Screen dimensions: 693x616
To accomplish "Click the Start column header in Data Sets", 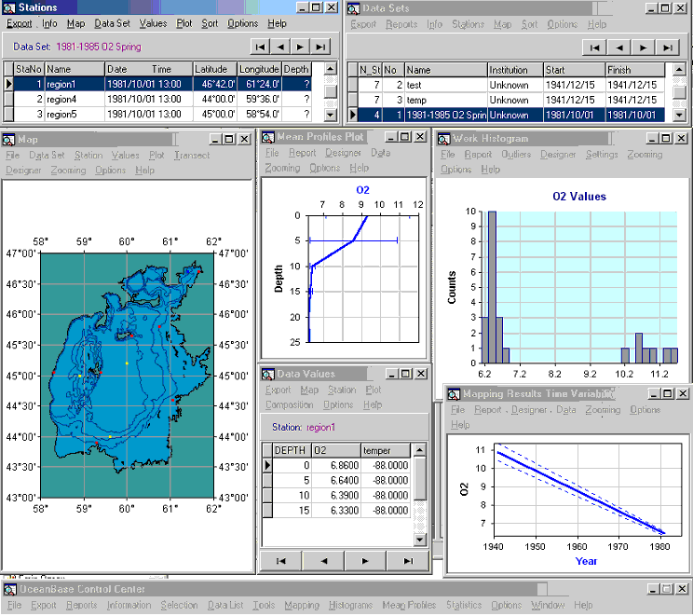I will (574, 70).
